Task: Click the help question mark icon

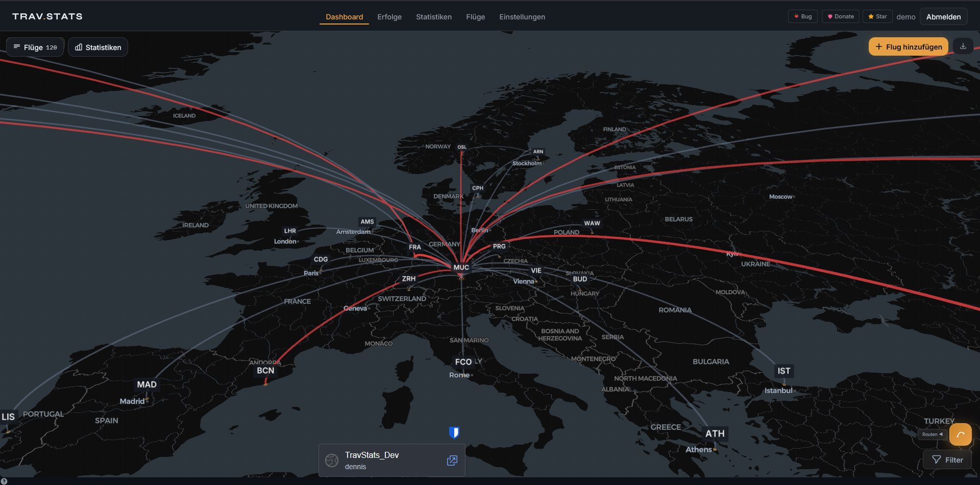Action: tap(4, 481)
